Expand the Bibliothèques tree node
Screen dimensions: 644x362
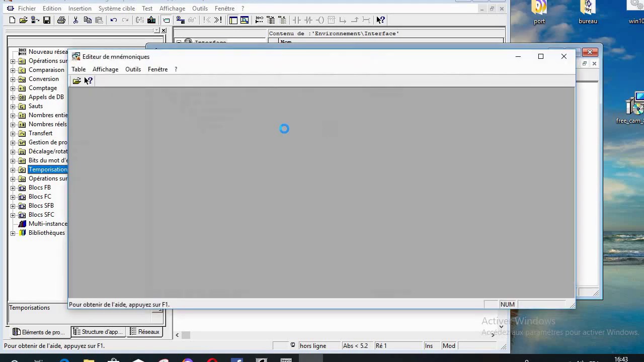click(x=13, y=233)
